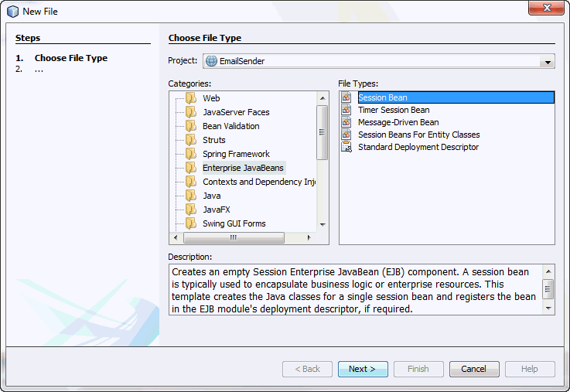Click the Web category folder icon

[x=191, y=98]
